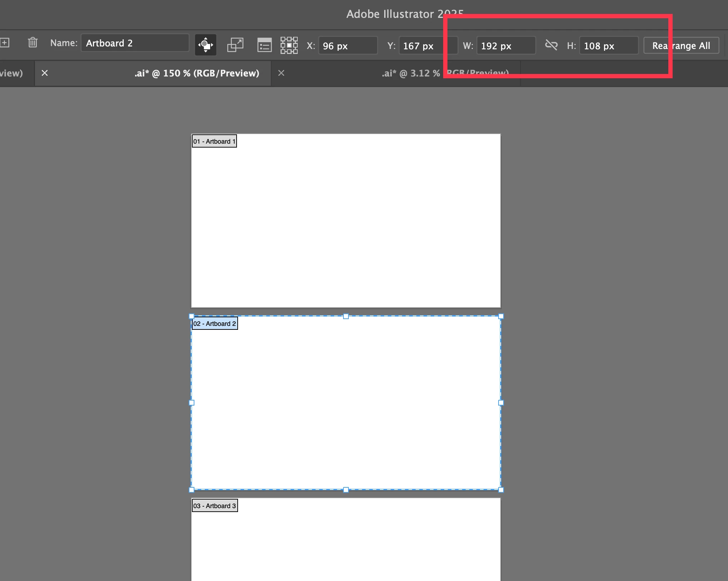The width and height of the screenshot is (728, 581).
Task: Close the 3.12 % document tab
Action: 281,73
